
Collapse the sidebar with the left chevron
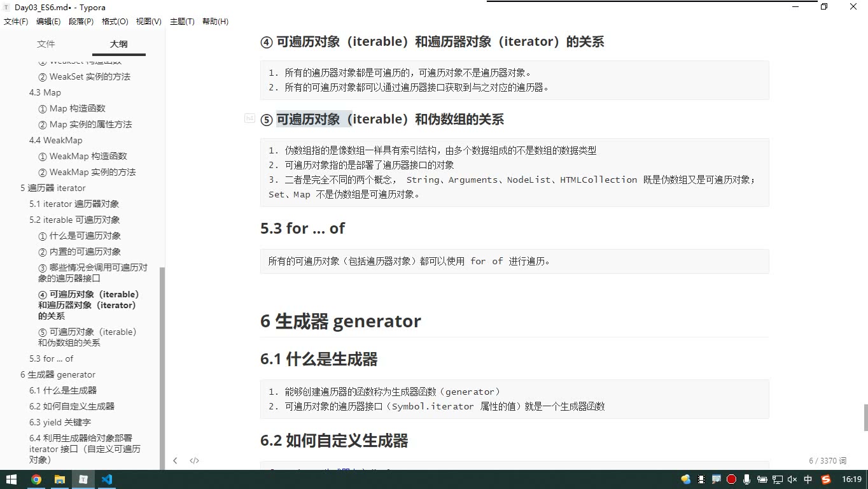click(x=175, y=460)
